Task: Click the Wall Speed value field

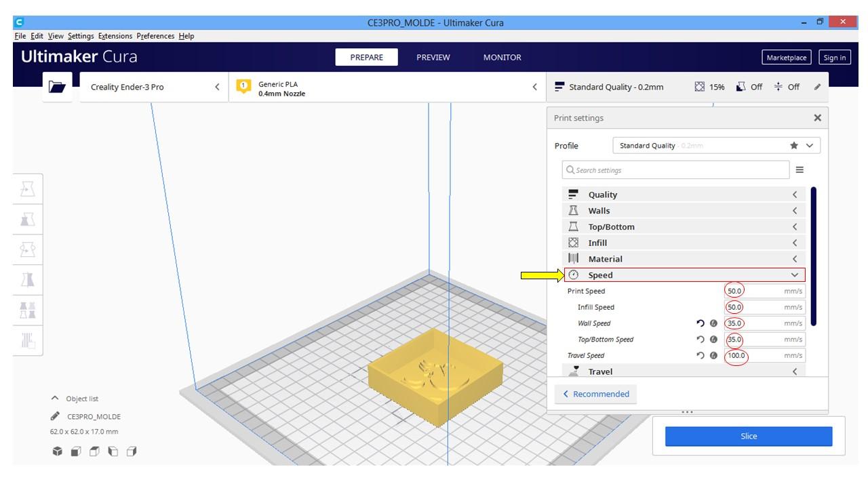Action: pyautogui.click(x=764, y=323)
